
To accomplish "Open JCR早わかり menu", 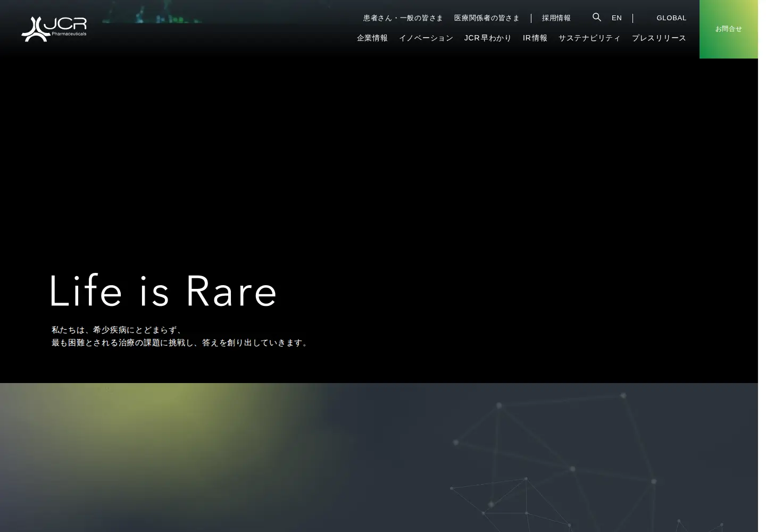I will coord(488,38).
